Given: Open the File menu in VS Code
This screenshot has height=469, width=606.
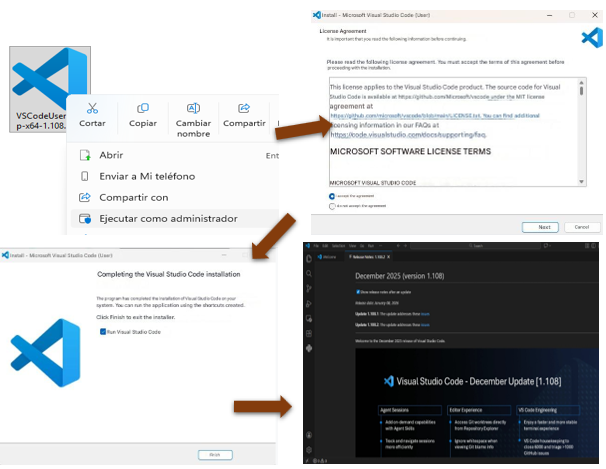Looking at the screenshot, I should (x=316, y=246).
